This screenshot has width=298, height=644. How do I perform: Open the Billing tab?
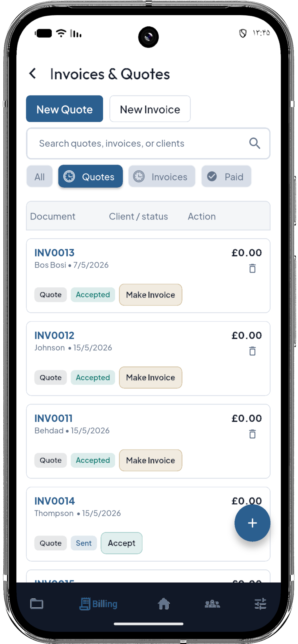pyautogui.click(x=98, y=604)
